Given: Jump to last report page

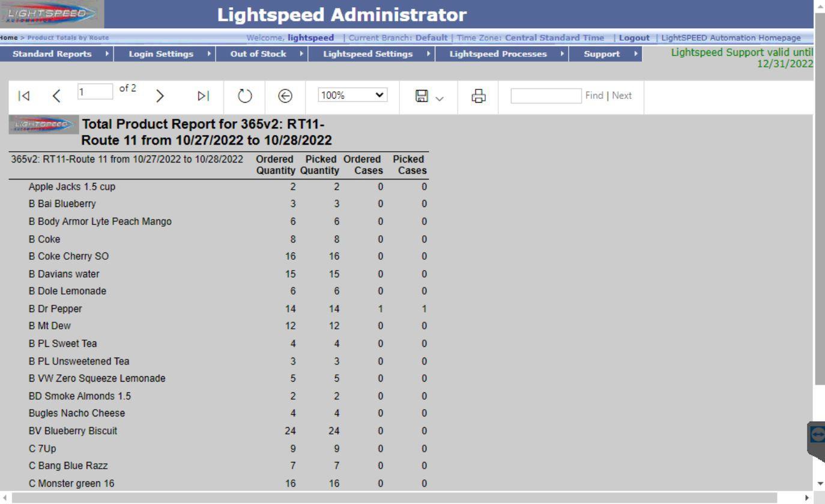Looking at the screenshot, I should [x=204, y=96].
